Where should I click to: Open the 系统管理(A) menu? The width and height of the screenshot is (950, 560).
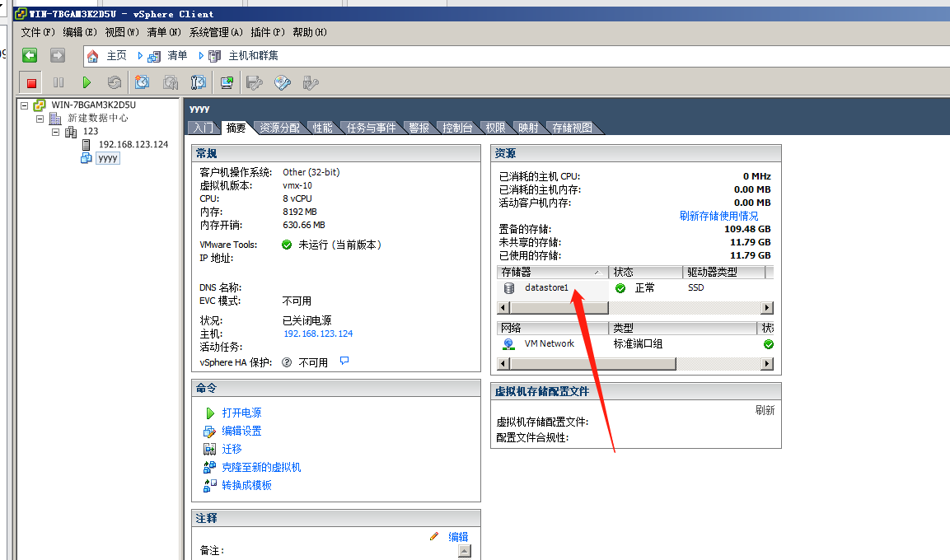click(216, 32)
